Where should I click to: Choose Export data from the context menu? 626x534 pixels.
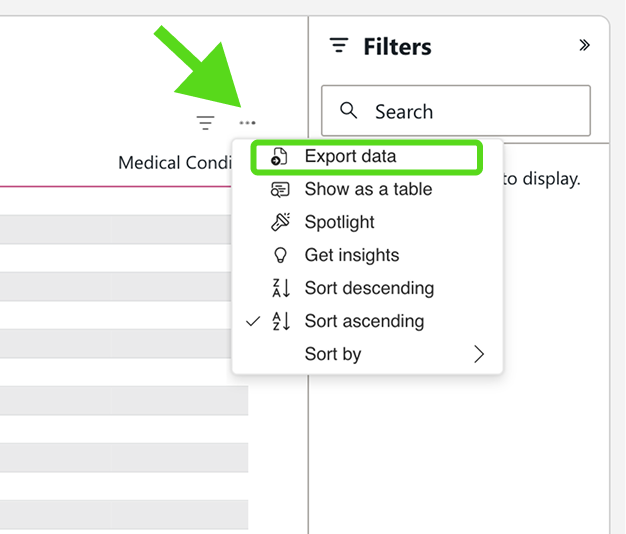click(x=350, y=157)
